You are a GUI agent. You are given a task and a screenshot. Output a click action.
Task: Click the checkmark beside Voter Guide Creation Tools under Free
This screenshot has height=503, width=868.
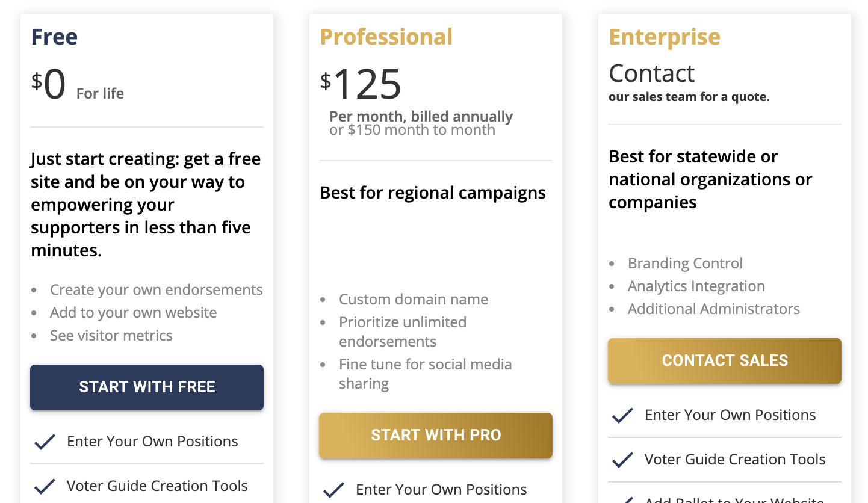coord(45,486)
